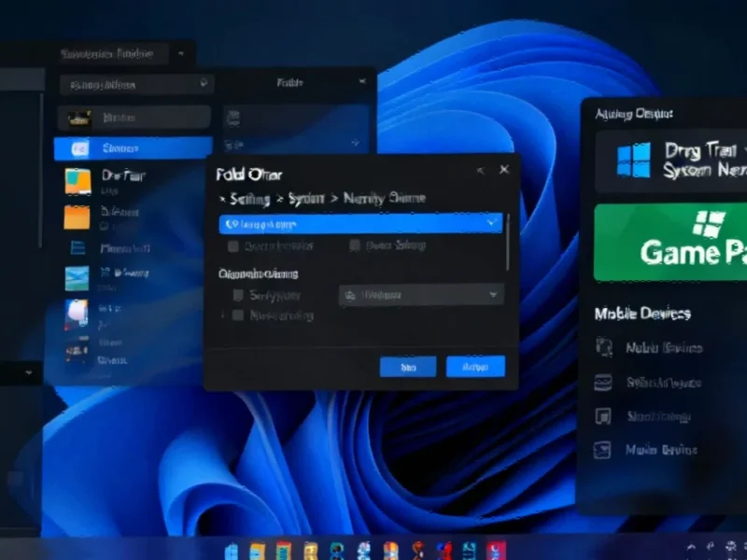Select the highlighted blue item in left list
The width and height of the screenshot is (747, 560).
click(x=133, y=147)
